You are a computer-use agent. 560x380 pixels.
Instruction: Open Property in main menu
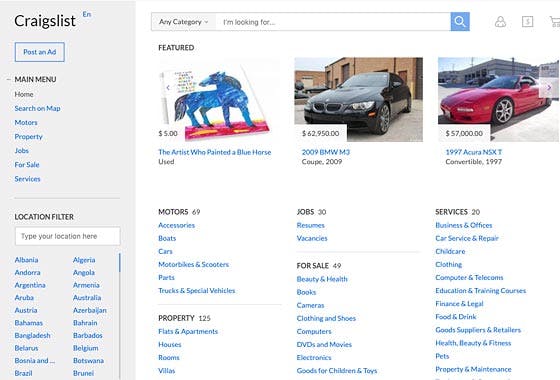(29, 136)
